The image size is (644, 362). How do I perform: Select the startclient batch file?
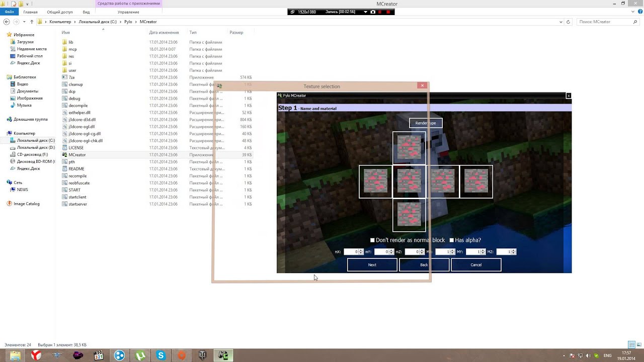tap(77, 197)
